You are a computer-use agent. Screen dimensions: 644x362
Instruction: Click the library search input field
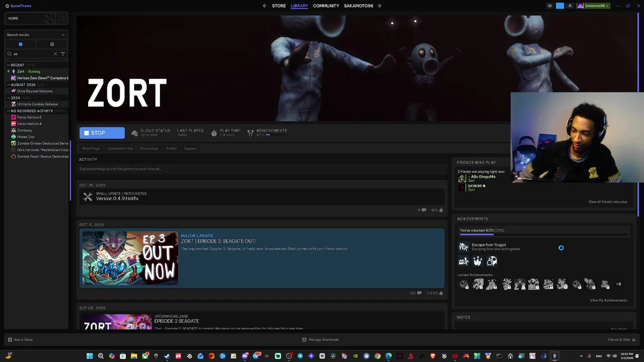pyautogui.click(x=32, y=54)
